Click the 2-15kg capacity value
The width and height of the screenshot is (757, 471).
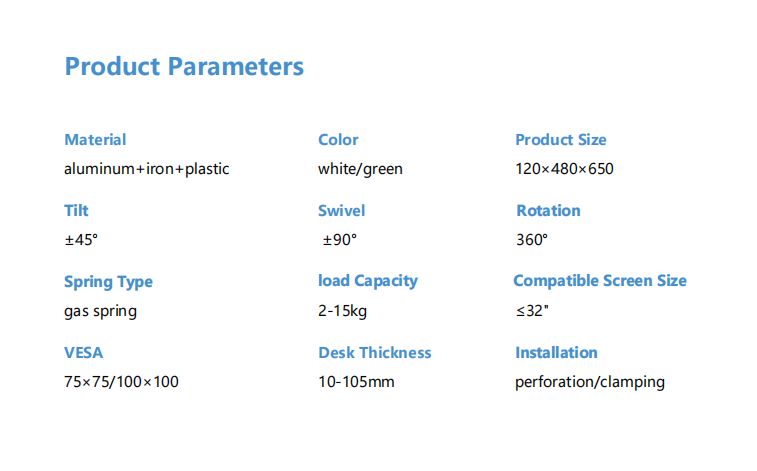click(342, 311)
